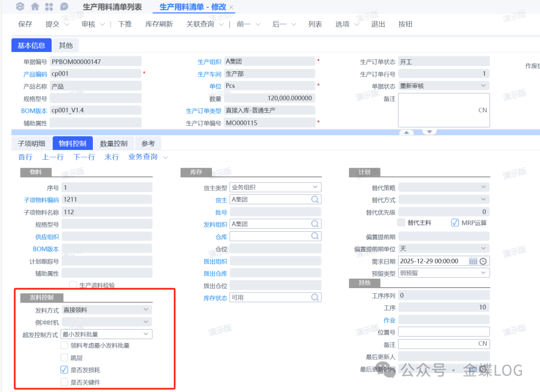Click the home icon in top bar
540x392 pixels.
point(34,7)
